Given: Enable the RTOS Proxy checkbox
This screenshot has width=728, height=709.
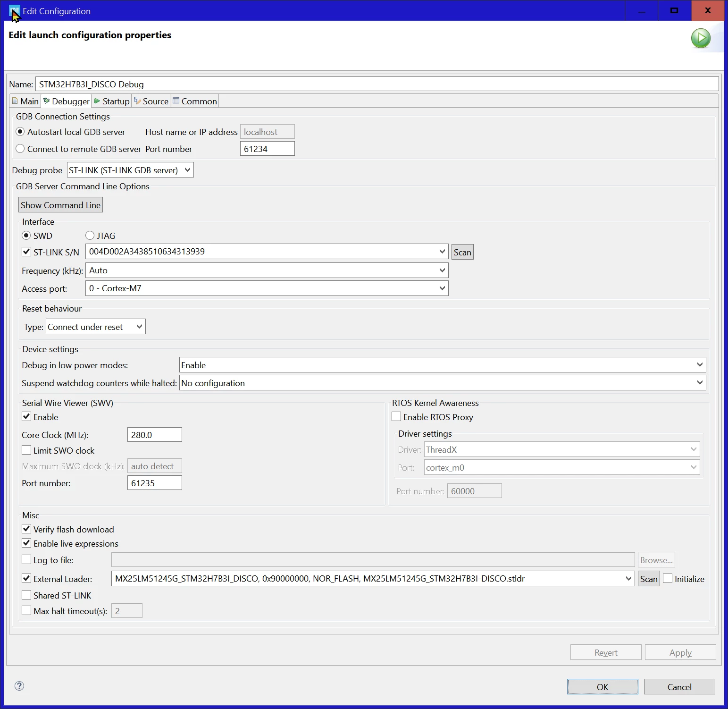Looking at the screenshot, I should [396, 416].
